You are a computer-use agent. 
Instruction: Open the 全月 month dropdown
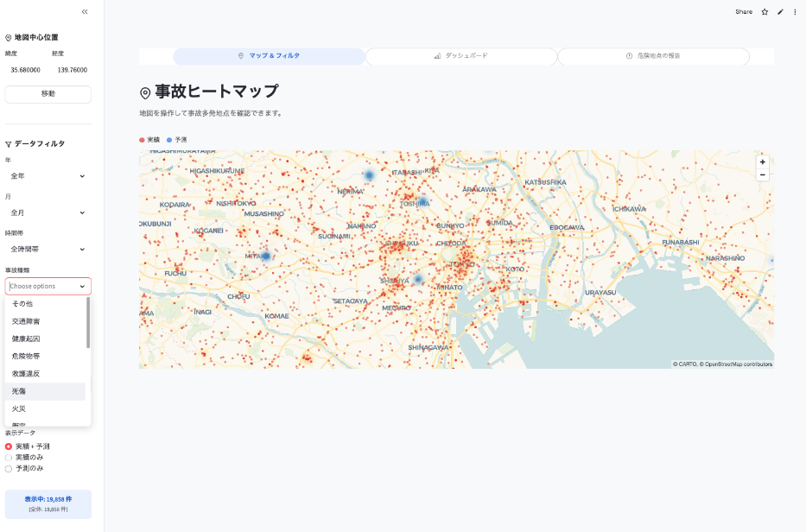click(x=48, y=212)
